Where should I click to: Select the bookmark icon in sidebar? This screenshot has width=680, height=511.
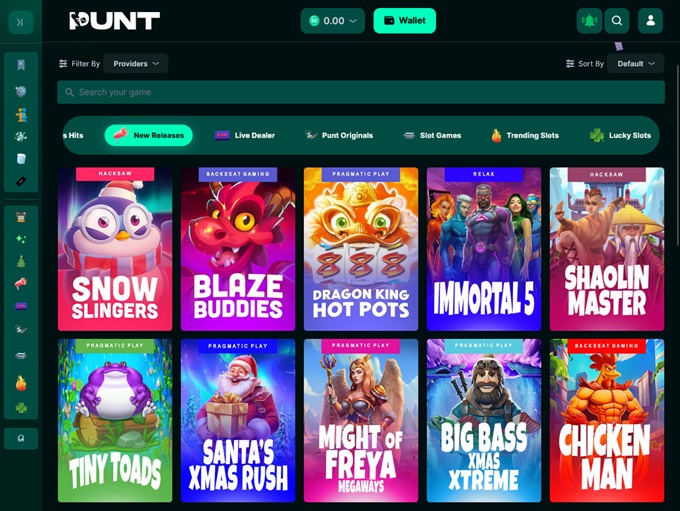coord(21,65)
